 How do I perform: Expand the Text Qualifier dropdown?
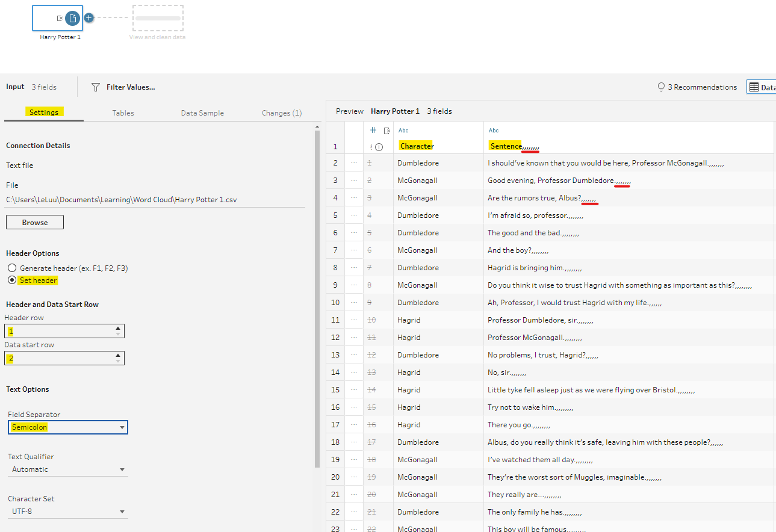pos(67,469)
